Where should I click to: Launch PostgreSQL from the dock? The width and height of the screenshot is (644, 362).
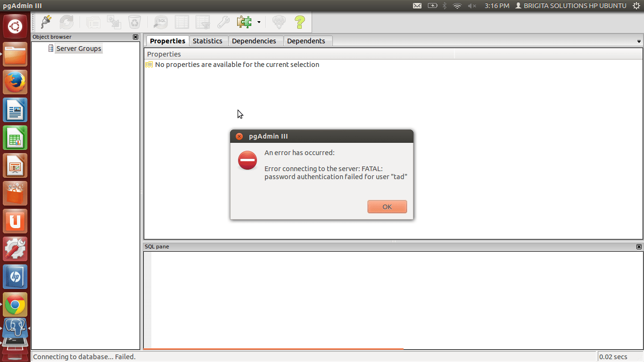pos(15,330)
